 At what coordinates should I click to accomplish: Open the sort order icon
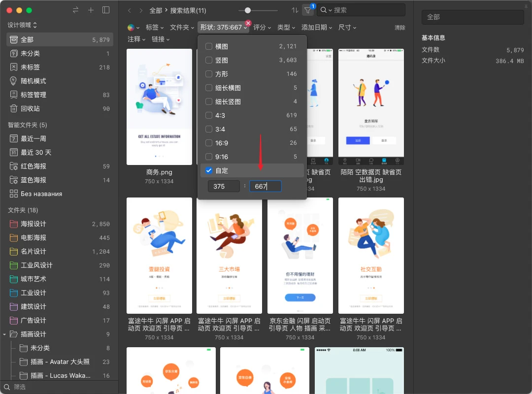(295, 10)
